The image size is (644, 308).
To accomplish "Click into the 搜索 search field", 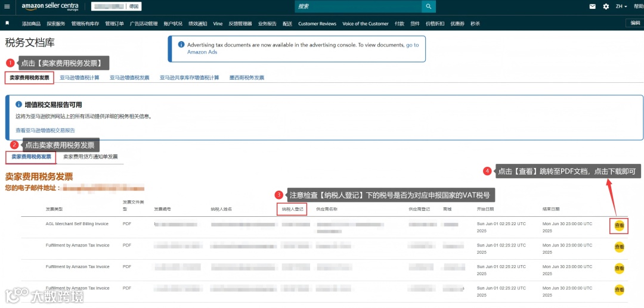I will [358, 6].
